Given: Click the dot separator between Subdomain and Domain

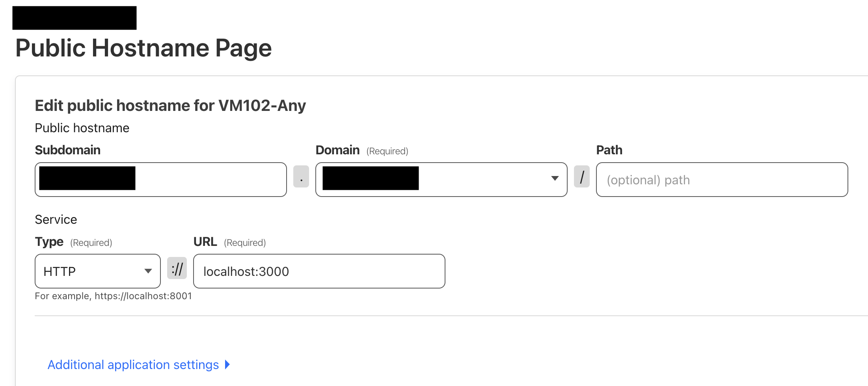Looking at the screenshot, I should 301,176.
